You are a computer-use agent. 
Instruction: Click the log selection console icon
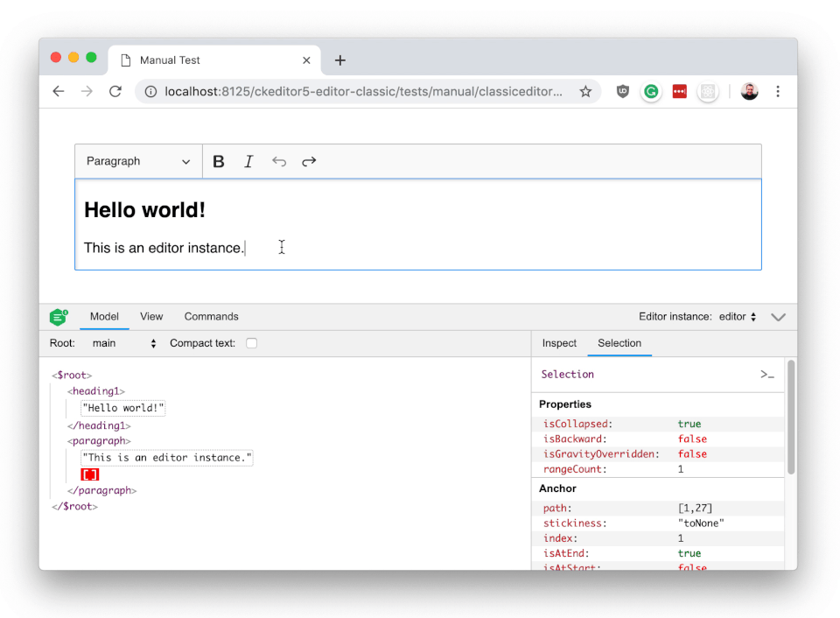click(x=766, y=375)
